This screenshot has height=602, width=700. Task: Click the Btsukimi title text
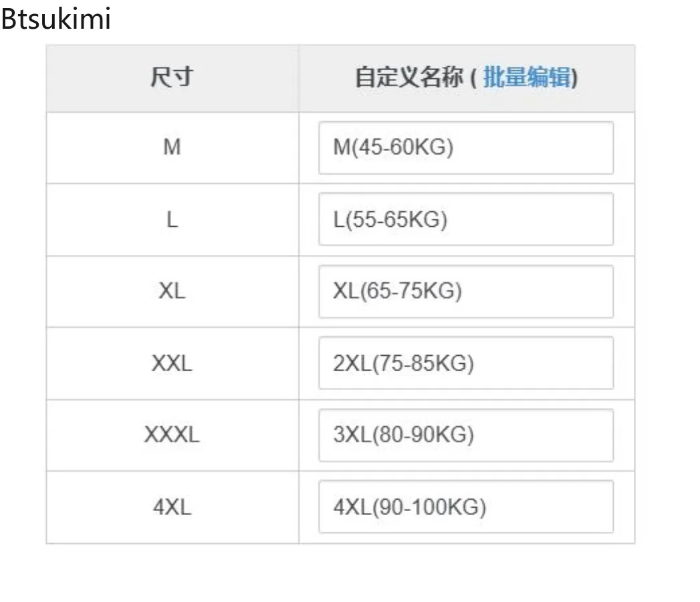tap(55, 19)
